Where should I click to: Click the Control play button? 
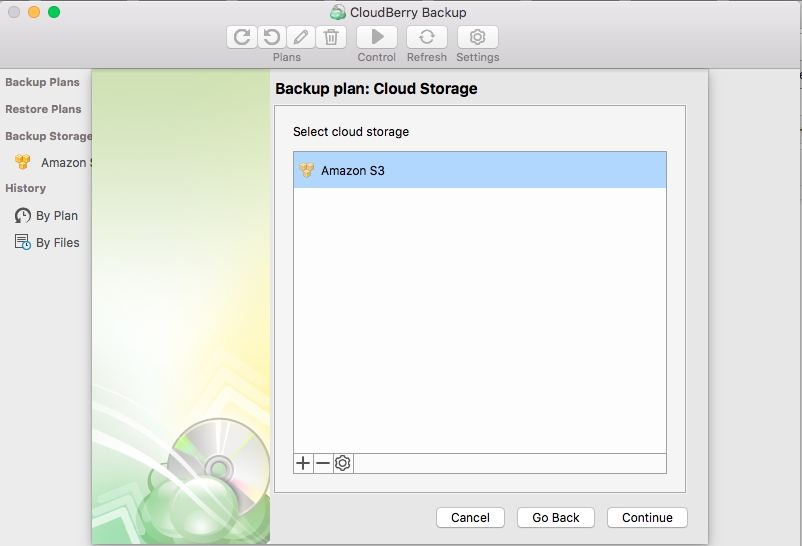coord(377,37)
